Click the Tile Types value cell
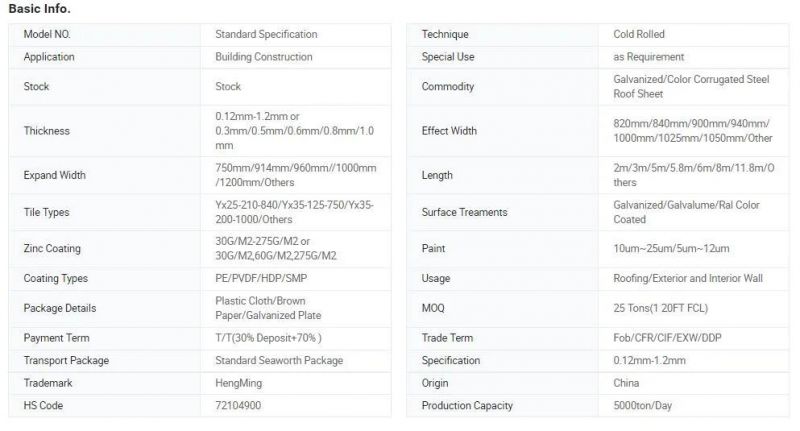Screen dimensions: 800x431 pos(296,212)
